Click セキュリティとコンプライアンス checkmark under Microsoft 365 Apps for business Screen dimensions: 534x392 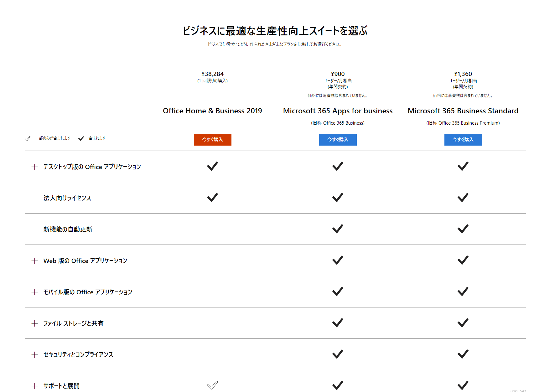pos(338,354)
